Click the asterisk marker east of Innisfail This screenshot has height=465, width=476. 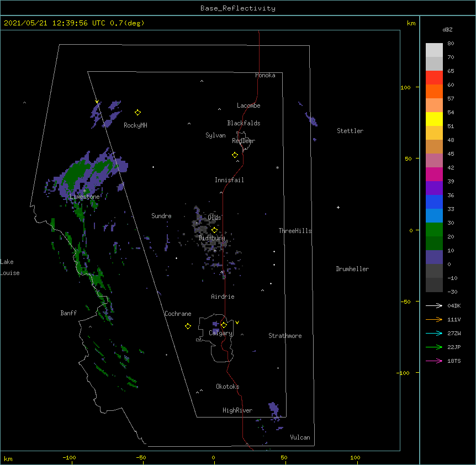pos(277,168)
